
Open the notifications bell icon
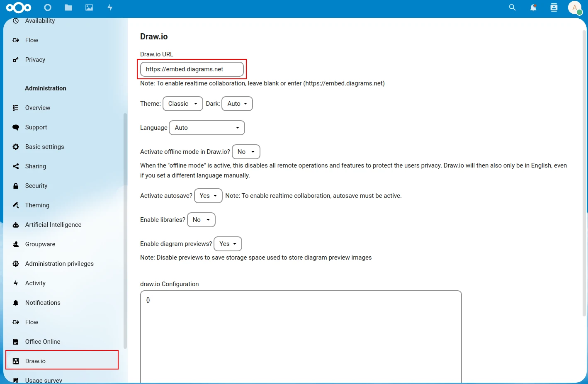click(533, 7)
